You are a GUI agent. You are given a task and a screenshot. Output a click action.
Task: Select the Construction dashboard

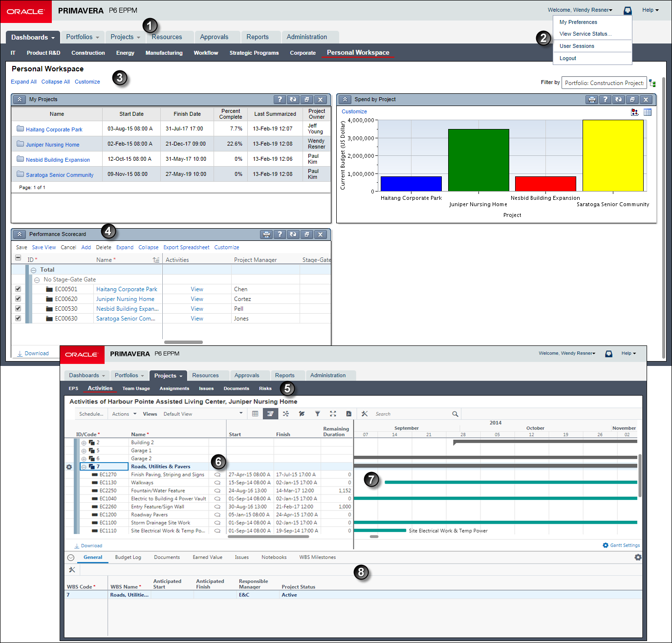pos(88,53)
